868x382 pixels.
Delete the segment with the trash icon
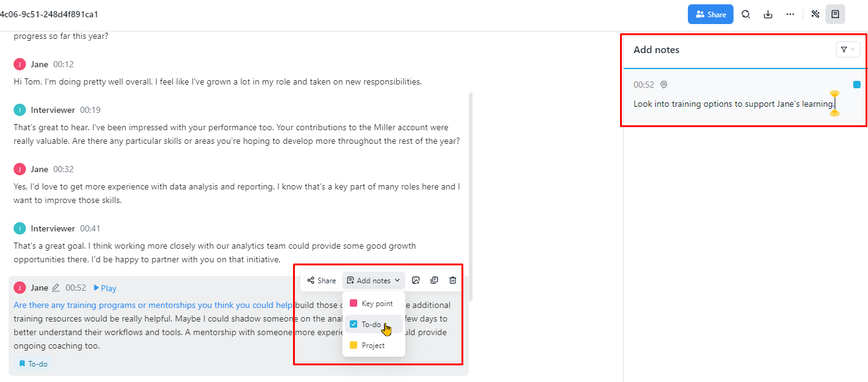(x=453, y=280)
